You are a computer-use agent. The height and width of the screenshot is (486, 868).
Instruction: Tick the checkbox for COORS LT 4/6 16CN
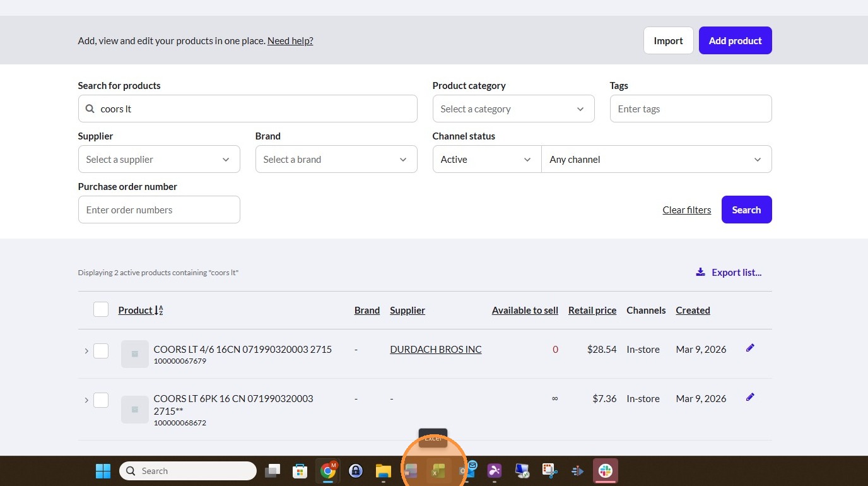pos(101,351)
